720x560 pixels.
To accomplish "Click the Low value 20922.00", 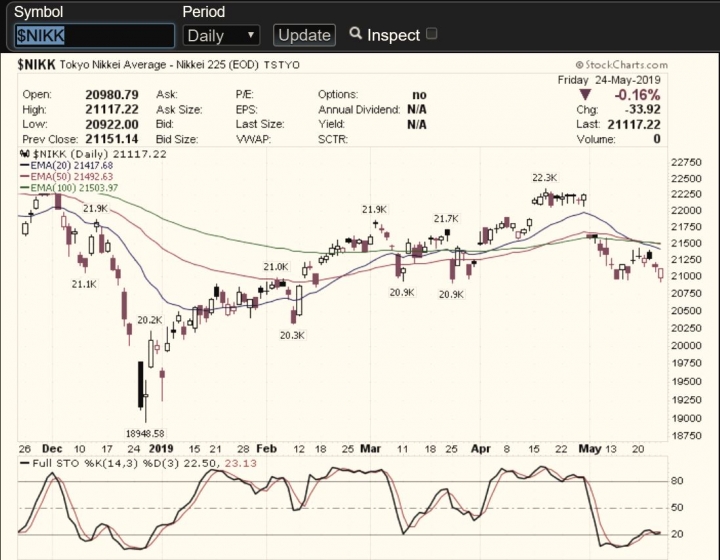I will [x=112, y=124].
